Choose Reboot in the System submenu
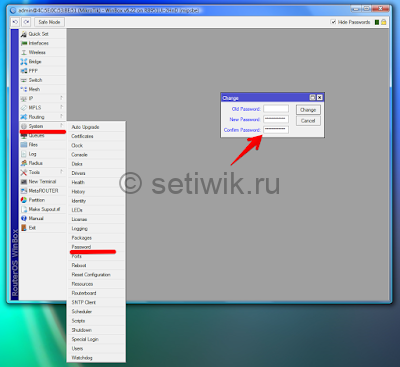 pos(96,265)
